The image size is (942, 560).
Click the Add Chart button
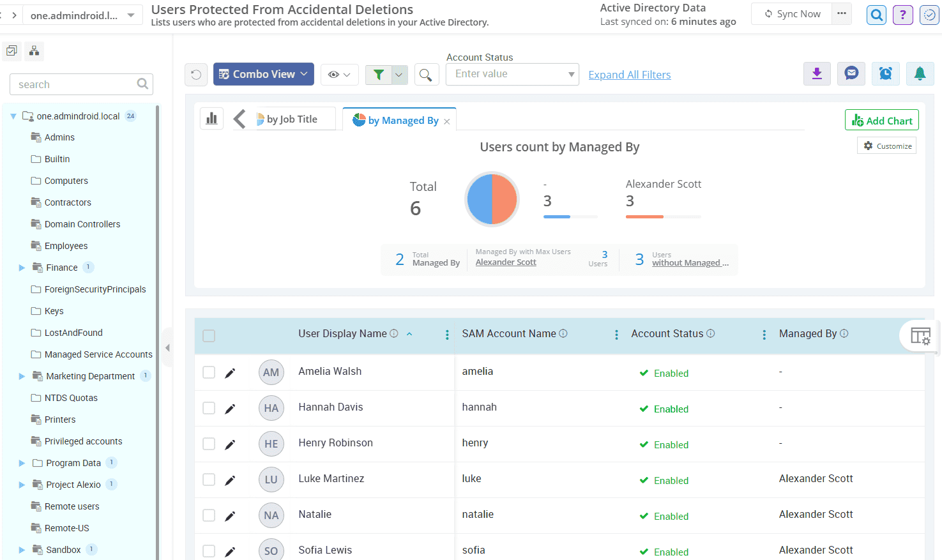pos(881,121)
